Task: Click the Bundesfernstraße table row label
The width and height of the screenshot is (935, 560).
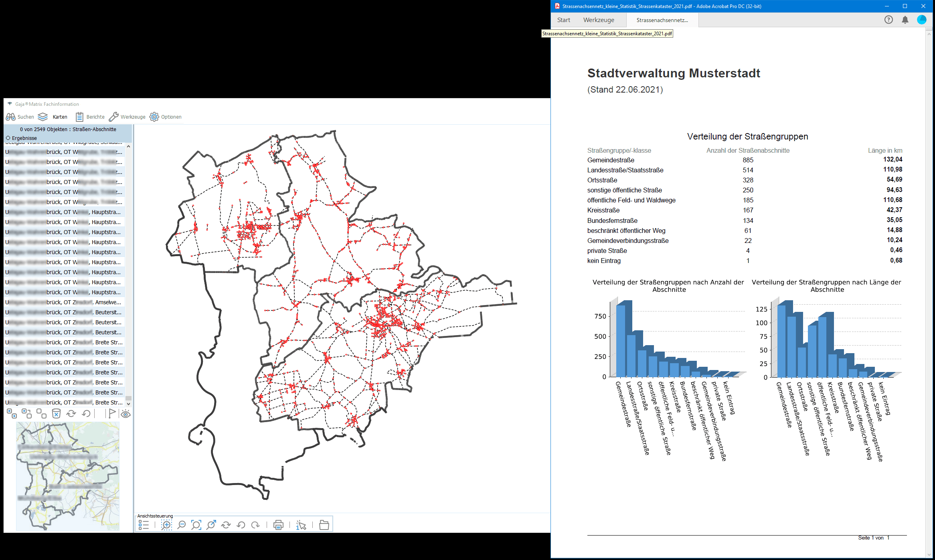Action: click(x=612, y=220)
